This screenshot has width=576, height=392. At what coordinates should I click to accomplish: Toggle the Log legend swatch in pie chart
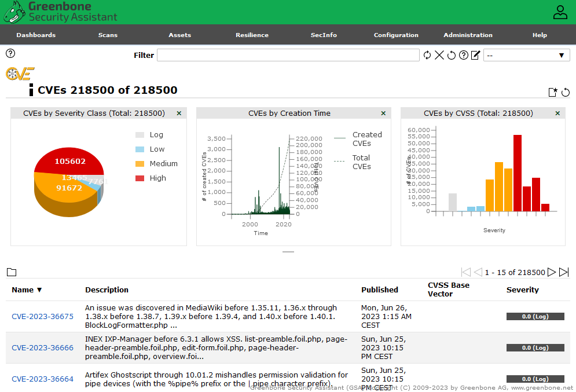(x=140, y=135)
